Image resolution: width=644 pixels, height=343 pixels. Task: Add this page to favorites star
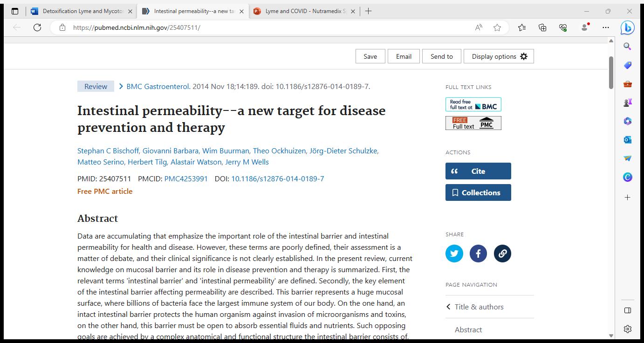pyautogui.click(x=497, y=27)
